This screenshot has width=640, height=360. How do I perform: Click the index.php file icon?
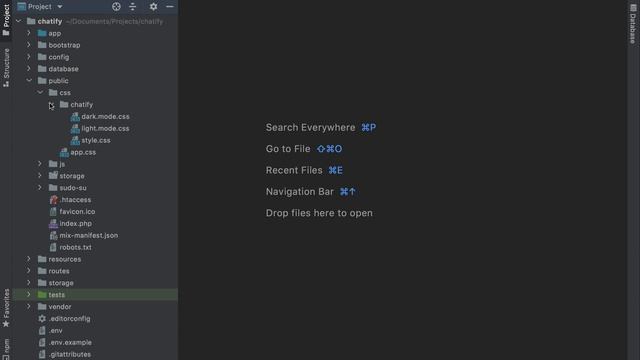53,223
